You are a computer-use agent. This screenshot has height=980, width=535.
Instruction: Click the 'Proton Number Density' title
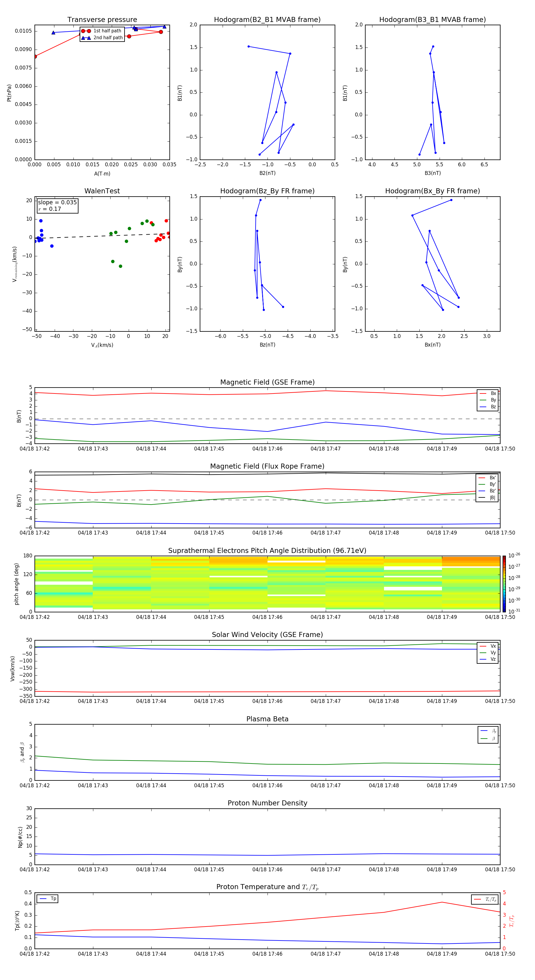coord(267,803)
